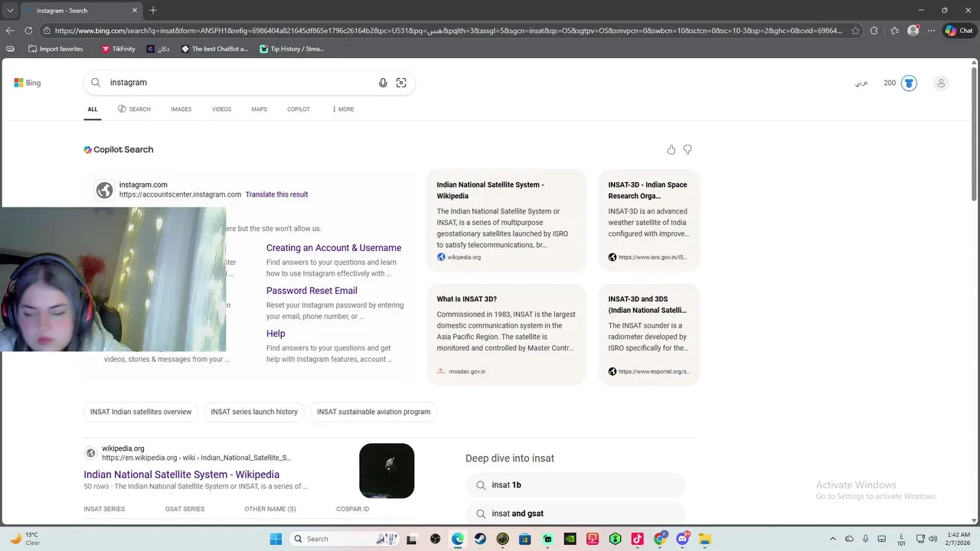Switch language to Arabic link
Screen dimensions: 980x551
(861, 83)
